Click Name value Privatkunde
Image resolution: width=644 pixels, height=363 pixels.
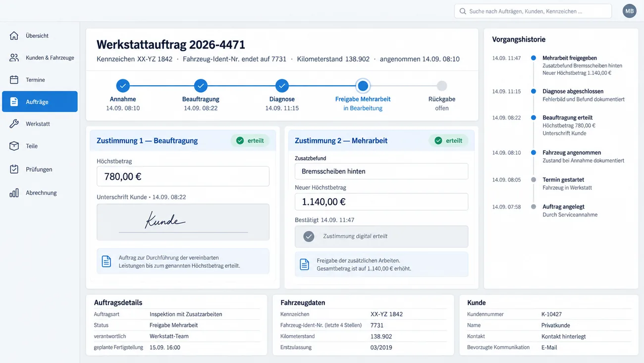click(x=556, y=325)
